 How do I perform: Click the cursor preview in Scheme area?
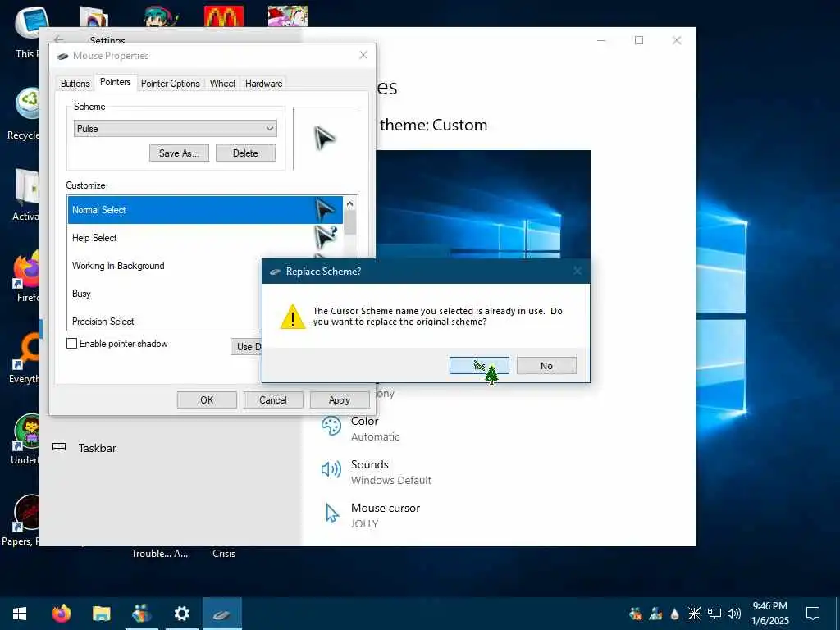tap(325, 138)
